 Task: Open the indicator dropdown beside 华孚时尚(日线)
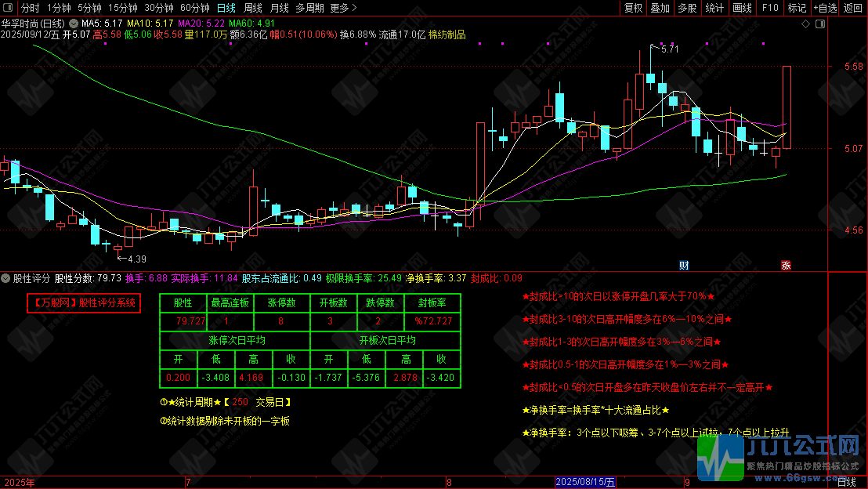(74, 24)
